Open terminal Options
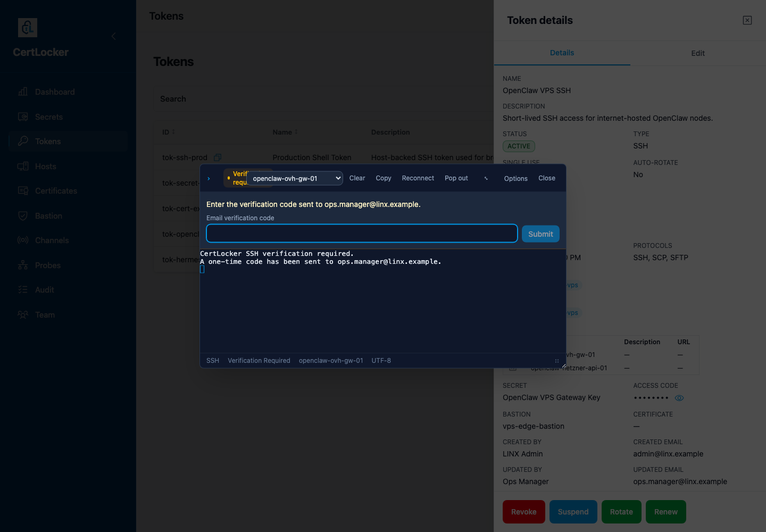The width and height of the screenshot is (766, 532). click(515, 179)
